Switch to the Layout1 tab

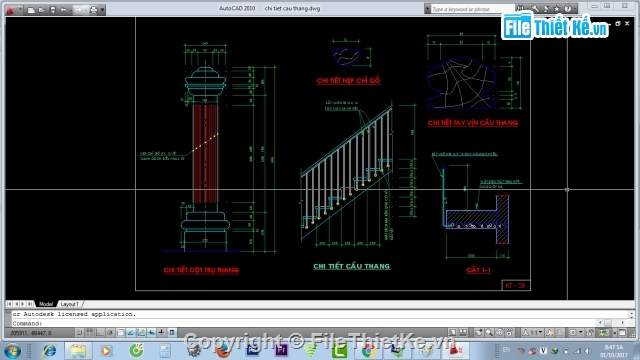[x=69, y=304]
